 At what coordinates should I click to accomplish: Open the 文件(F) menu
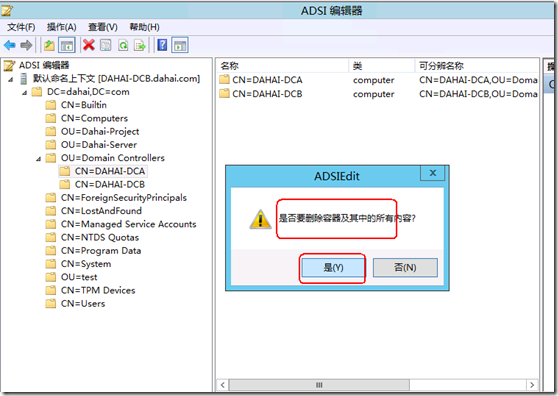point(21,27)
